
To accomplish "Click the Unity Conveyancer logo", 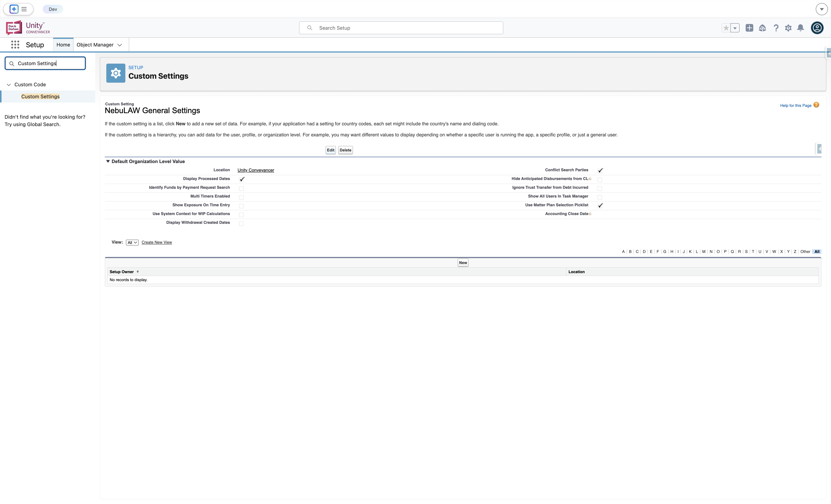I will tap(28, 28).
